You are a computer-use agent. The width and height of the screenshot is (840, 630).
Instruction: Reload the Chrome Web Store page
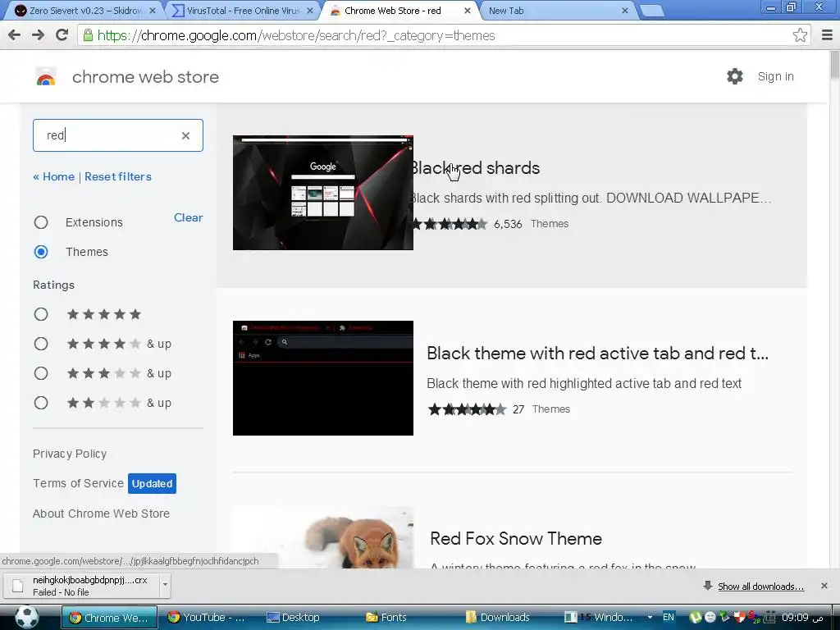[x=62, y=35]
